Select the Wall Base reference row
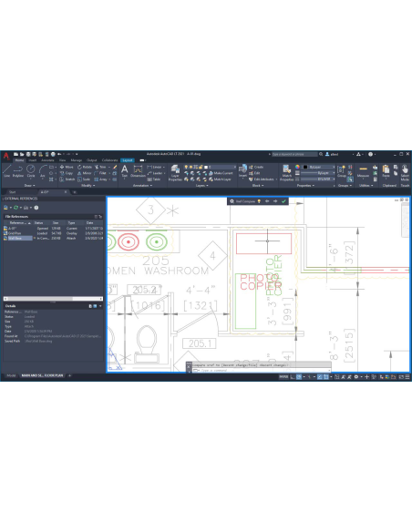The height and width of the screenshot is (532, 412). (x=53, y=238)
